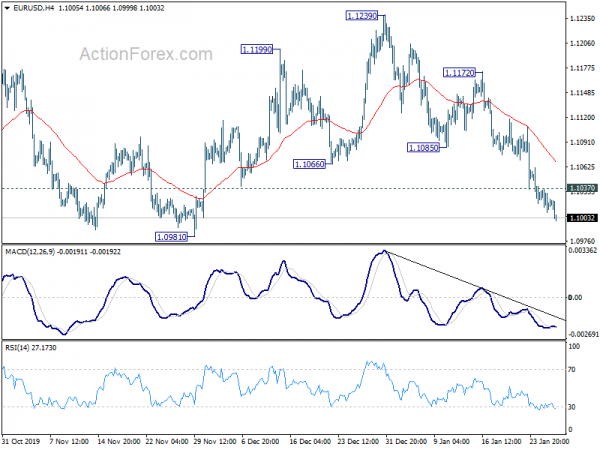The image size is (600, 450).
Task: Click the 1.10370 dashed level price tag
Action: (x=582, y=188)
